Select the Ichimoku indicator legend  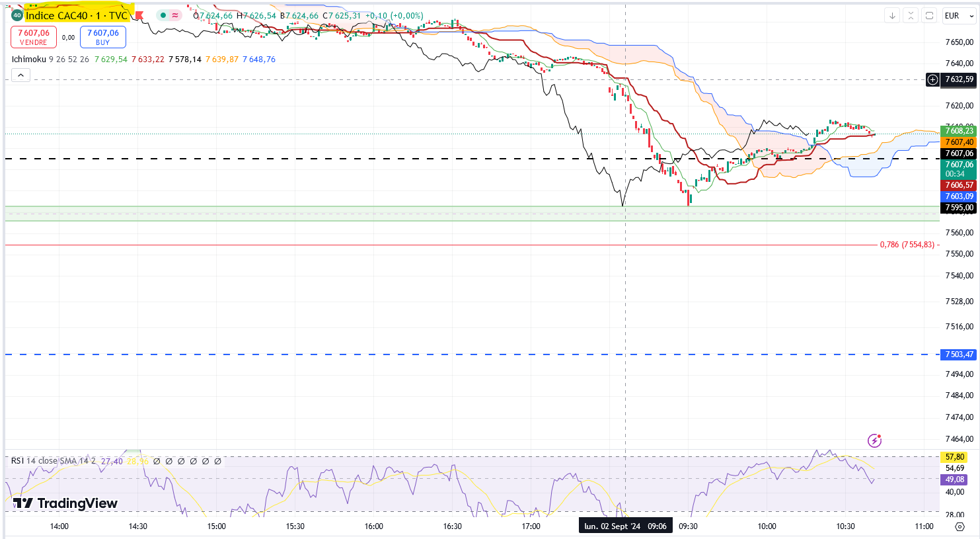pos(29,60)
